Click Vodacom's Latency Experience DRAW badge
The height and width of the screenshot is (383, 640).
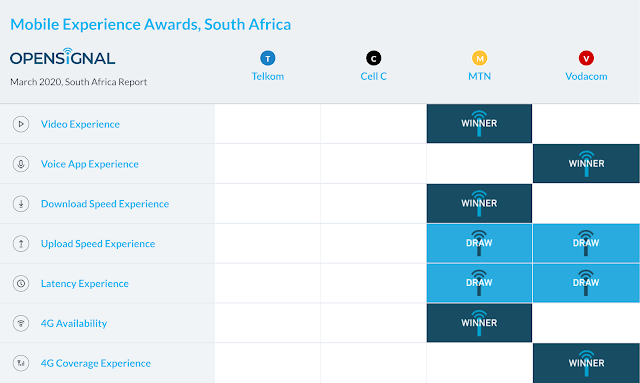click(586, 283)
